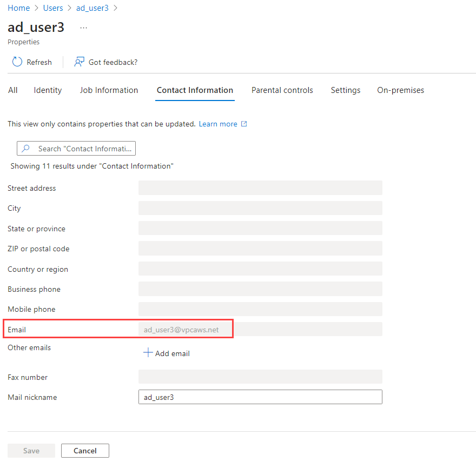Click the ad_user3 breadcrumb link
The width and height of the screenshot is (476, 462).
click(x=92, y=8)
